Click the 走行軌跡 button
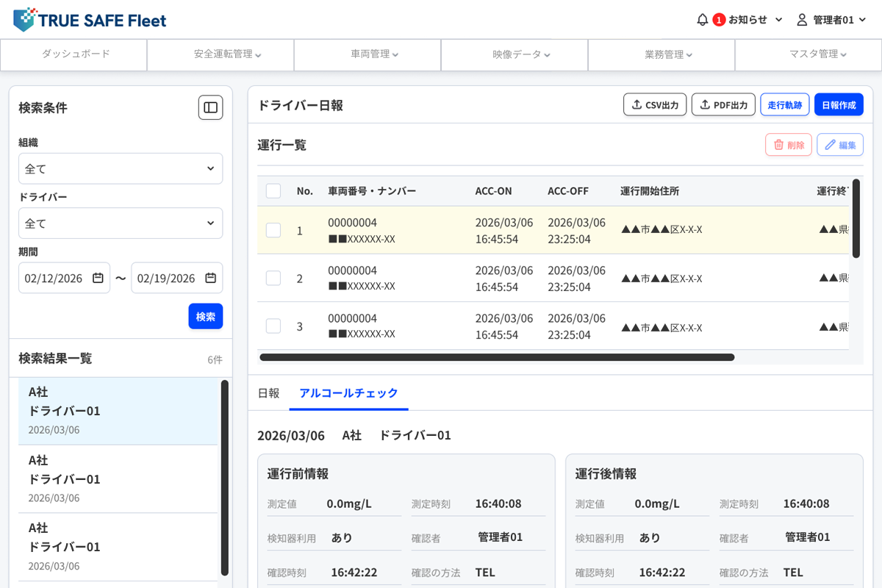The width and height of the screenshot is (882, 588). (785, 104)
